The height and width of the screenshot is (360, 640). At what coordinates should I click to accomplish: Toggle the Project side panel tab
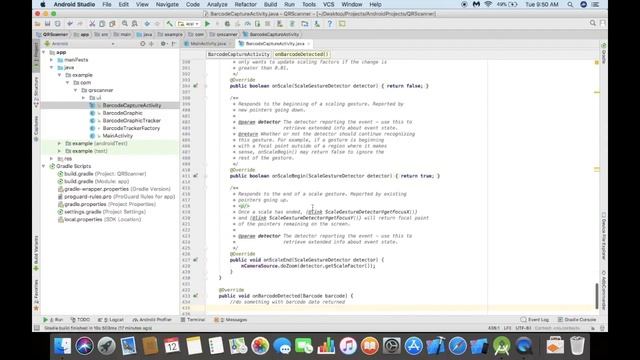[36, 55]
